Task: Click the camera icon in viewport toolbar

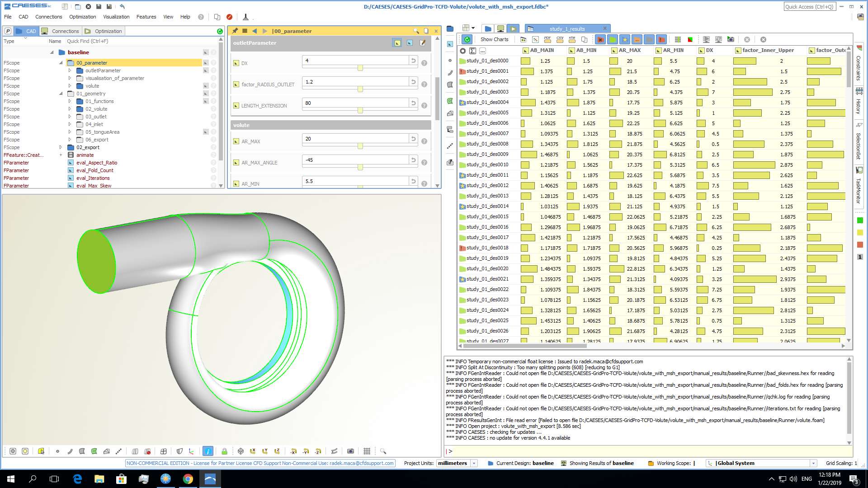Action: click(x=350, y=451)
